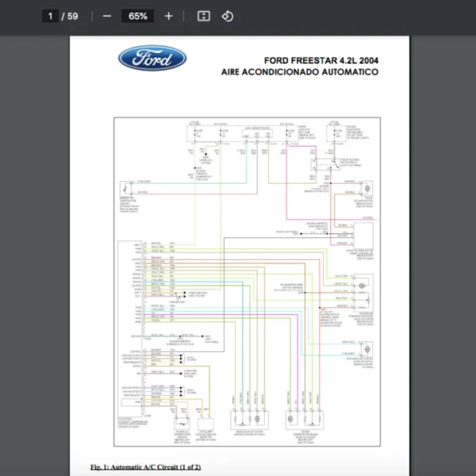The image size is (476, 476).
Task: Click the total page count 59
Action: 71,16
